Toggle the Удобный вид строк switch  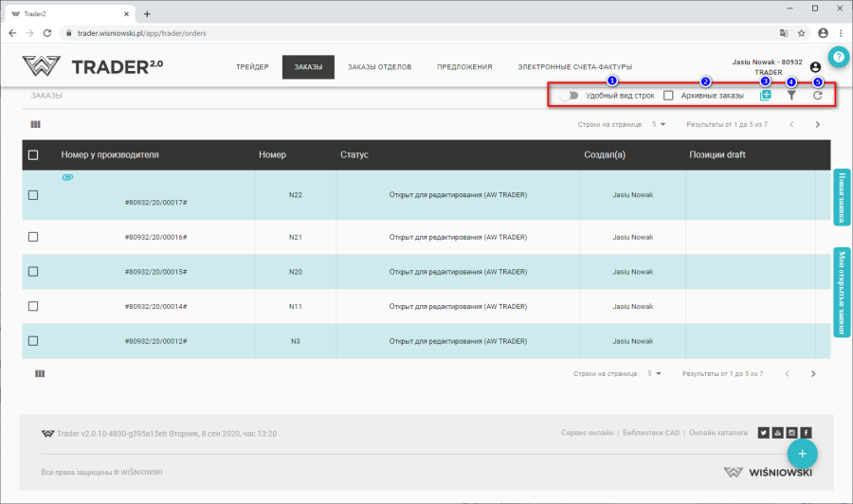point(569,96)
